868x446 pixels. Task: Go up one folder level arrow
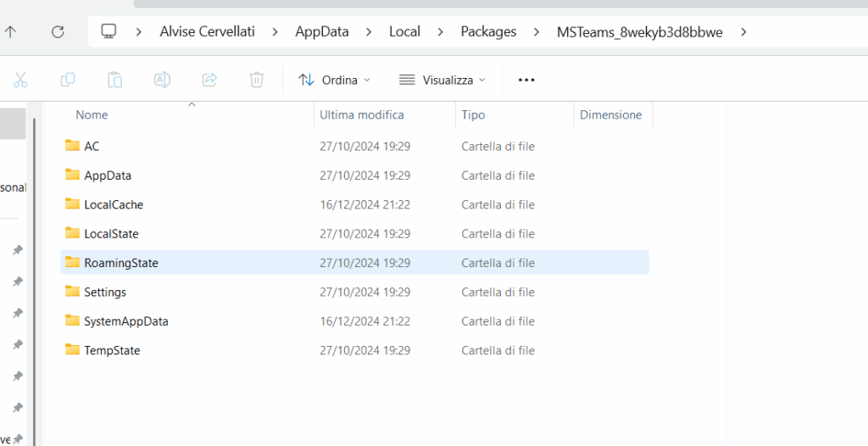point(10,31)
